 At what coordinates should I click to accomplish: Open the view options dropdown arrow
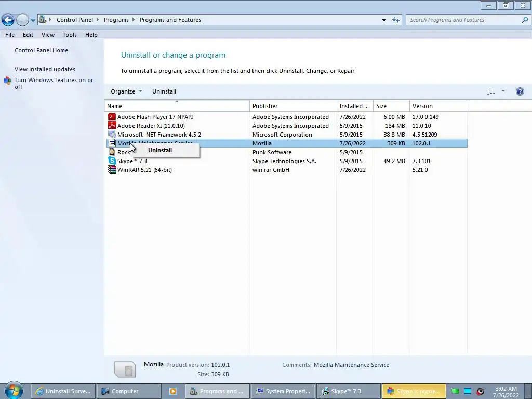[x=503, y=91]
